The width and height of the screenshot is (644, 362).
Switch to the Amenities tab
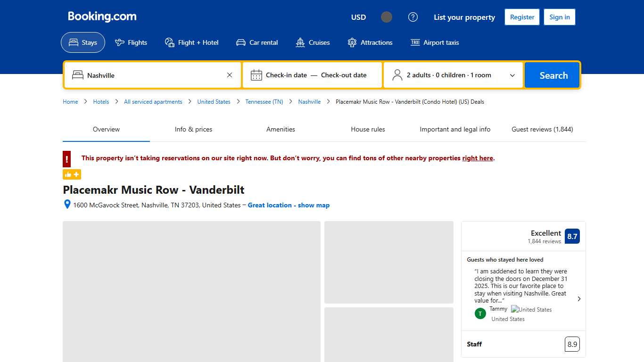[281, 129]
